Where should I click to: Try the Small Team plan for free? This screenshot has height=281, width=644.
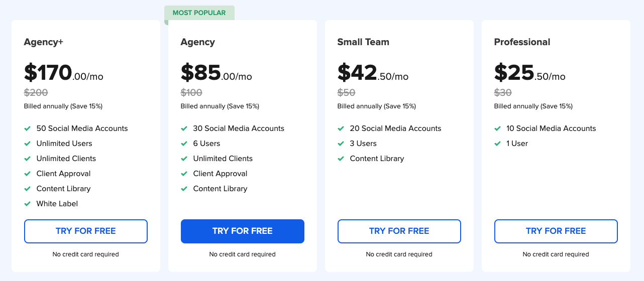pos(399,231)
